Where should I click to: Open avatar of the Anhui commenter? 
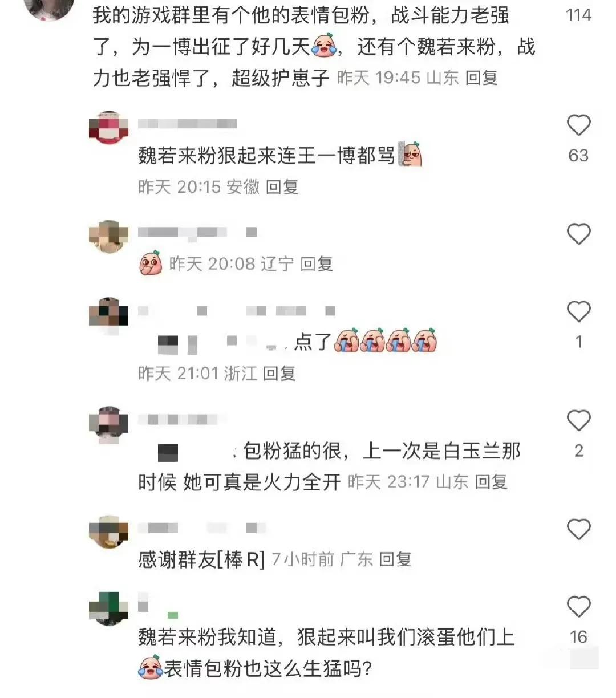point(109,128)
